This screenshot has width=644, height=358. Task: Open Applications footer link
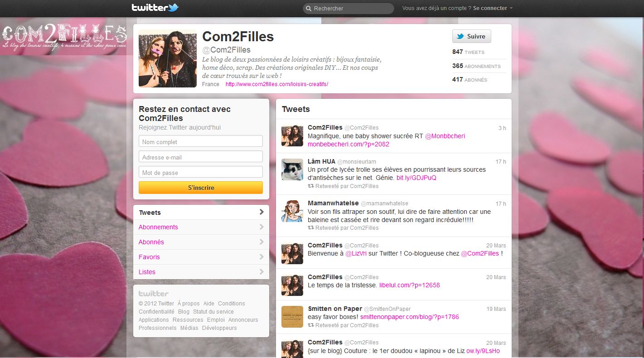tap(154, 320)
